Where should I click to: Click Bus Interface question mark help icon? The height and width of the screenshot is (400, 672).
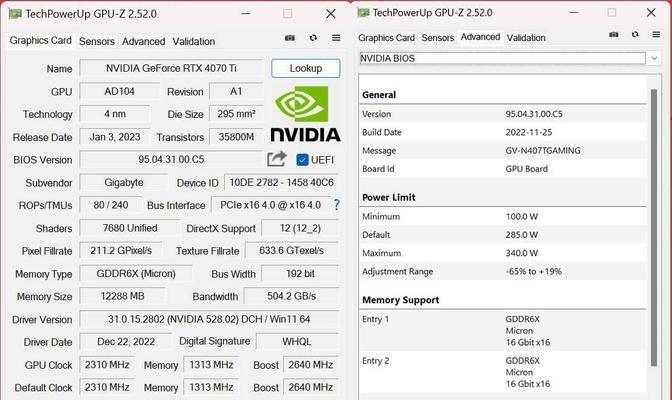pos(336,205)
